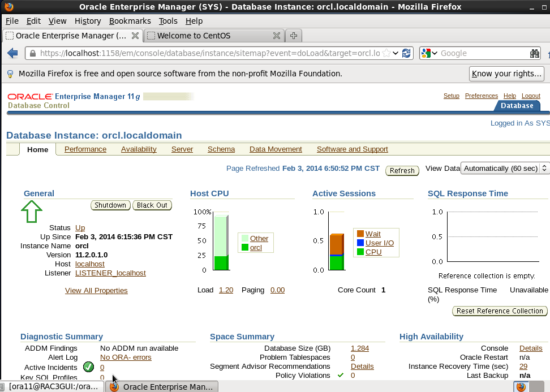Screen dimensions: 550x392
Task: Open search engine selector dropdown
Action: point(435,53)
